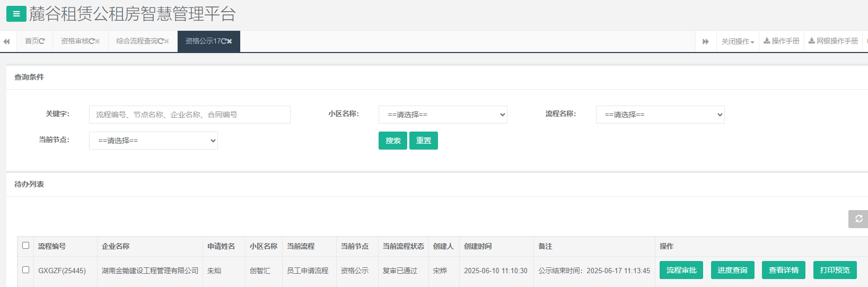Click the 流程审批 button in the row
The image size is (868, 287).
coord(681,270)
